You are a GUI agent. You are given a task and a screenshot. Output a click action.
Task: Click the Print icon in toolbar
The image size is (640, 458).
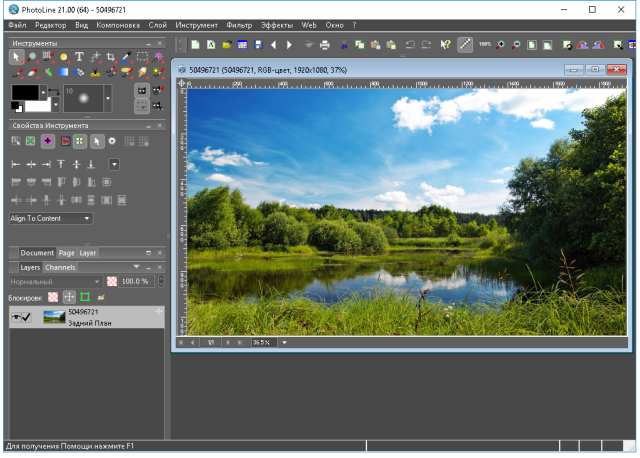(x=324, y=45)
